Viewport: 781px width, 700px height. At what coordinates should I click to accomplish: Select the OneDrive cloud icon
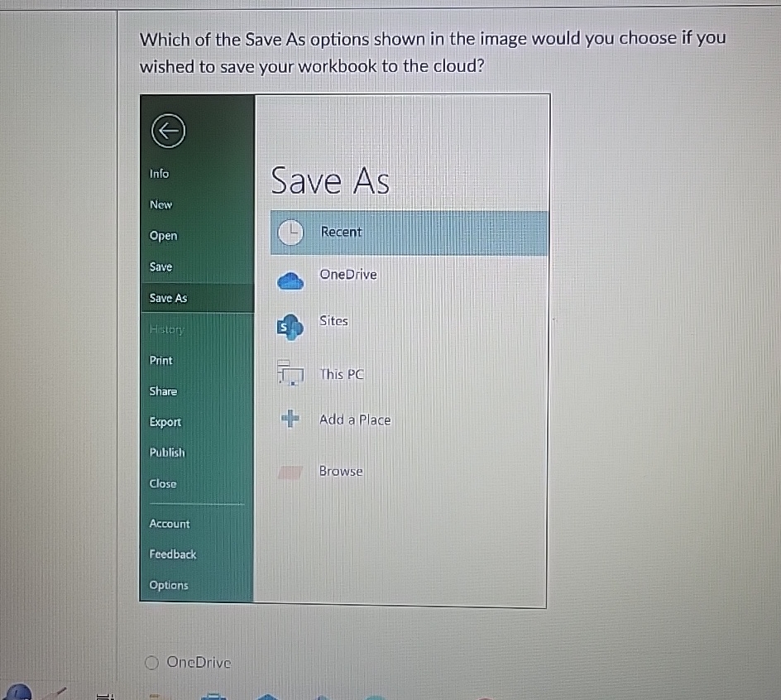tap(289, 281)
